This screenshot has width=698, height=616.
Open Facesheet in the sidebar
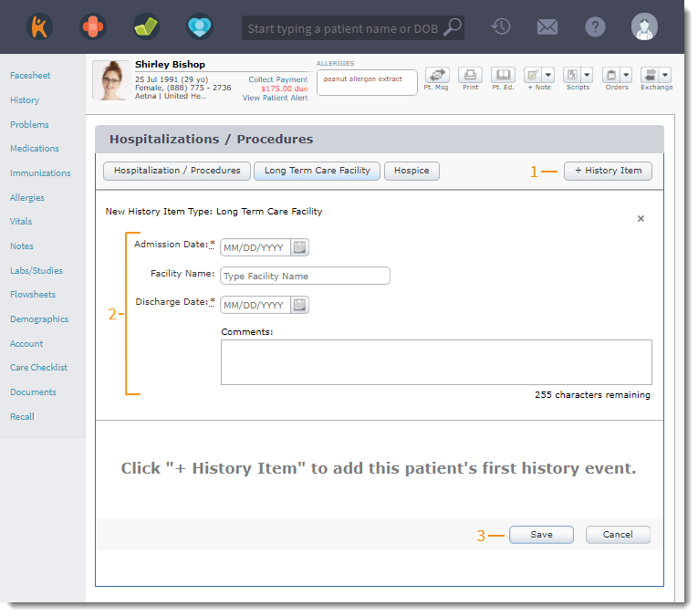pyautogui.click(x=30, y=75)
